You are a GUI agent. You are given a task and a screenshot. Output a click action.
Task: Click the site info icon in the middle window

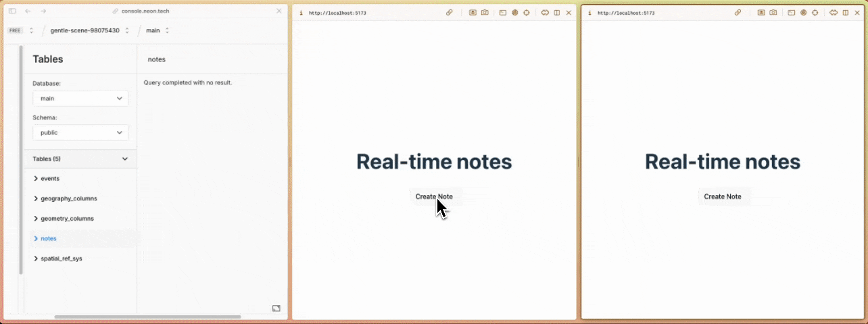click(301, 13)
